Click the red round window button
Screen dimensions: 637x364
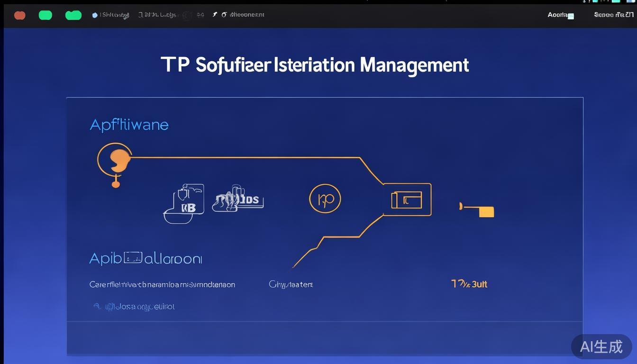coord(20,15)
